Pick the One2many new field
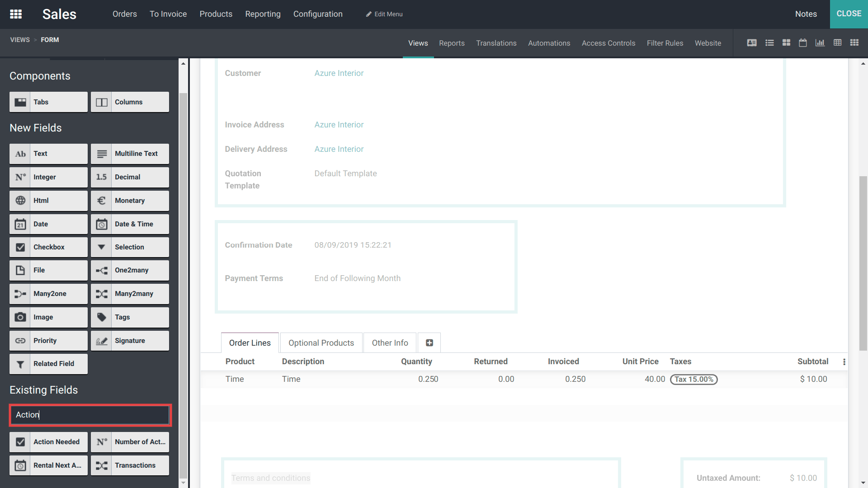Viewport: 868px width, 488px height. (x=130, y=270)
